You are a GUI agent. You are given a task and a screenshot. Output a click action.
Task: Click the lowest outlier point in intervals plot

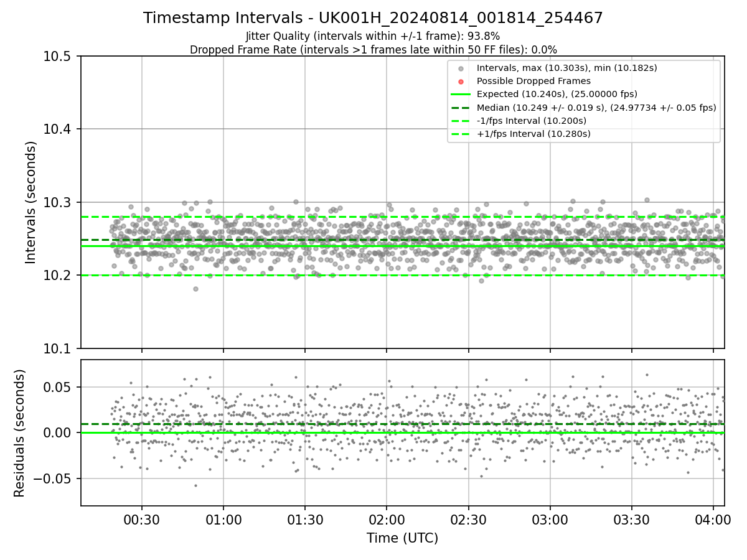coord(195,289)
